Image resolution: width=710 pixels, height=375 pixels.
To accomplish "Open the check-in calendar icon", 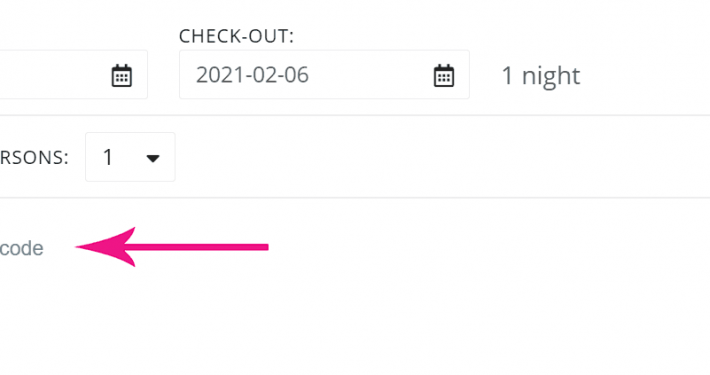I will (122, 75).
